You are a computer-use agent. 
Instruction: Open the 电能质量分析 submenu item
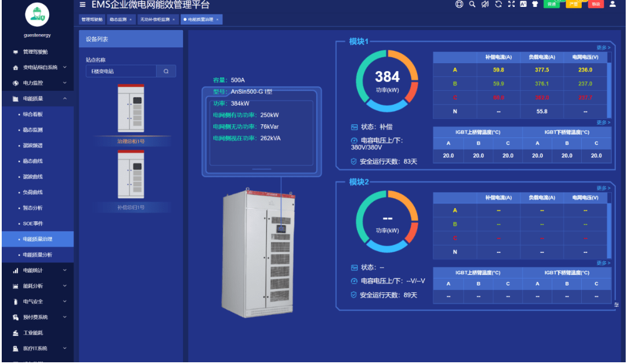[38, 255]
